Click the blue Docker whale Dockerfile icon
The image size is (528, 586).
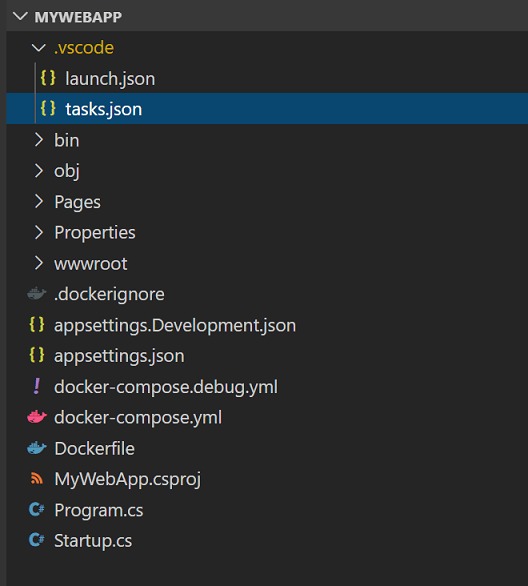click(37, 448)
